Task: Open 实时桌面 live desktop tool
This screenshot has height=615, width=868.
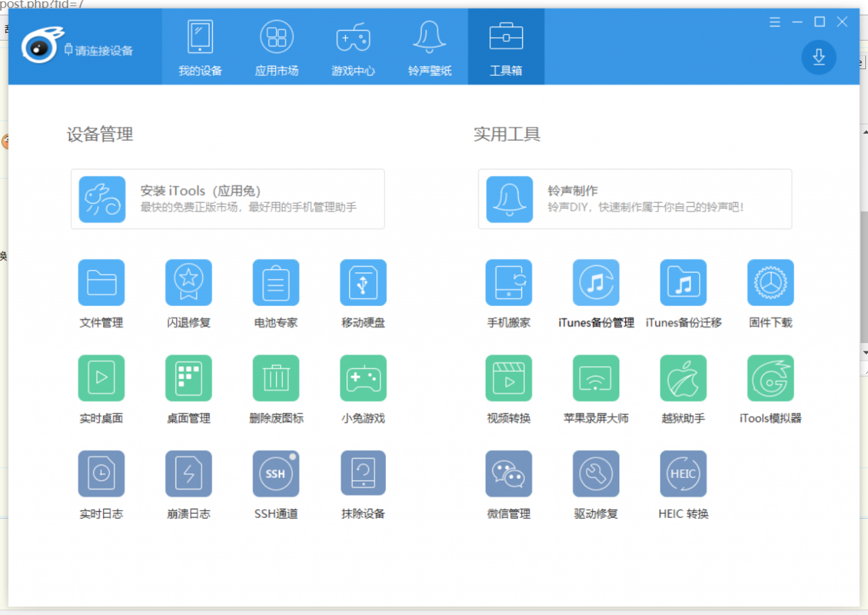Action: (102, 378)
